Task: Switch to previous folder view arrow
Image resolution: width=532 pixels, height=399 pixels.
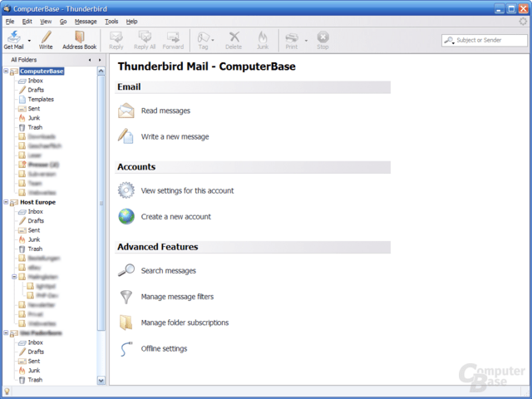Action: tap(90, 60)
